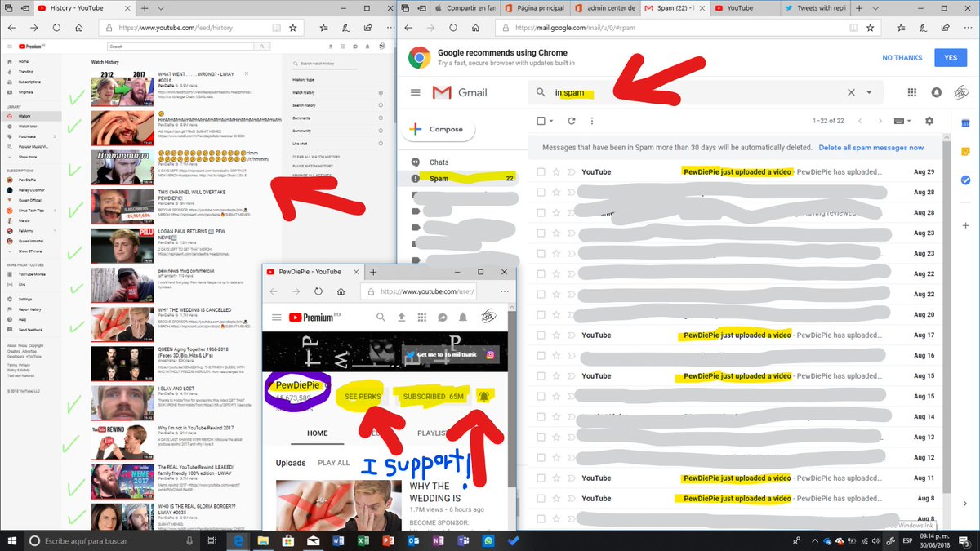
Task: Click Delete all spam messages now
Action: tap(871, 148)
